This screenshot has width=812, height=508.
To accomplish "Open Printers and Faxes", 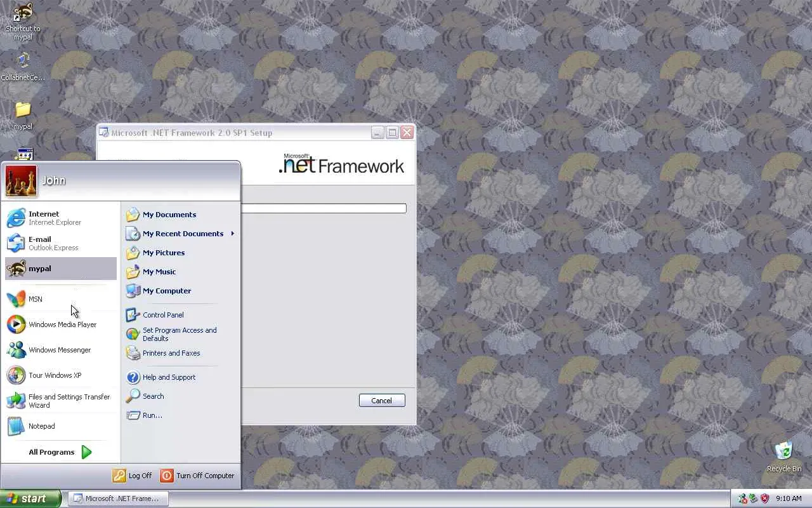I will click(181, 353).
